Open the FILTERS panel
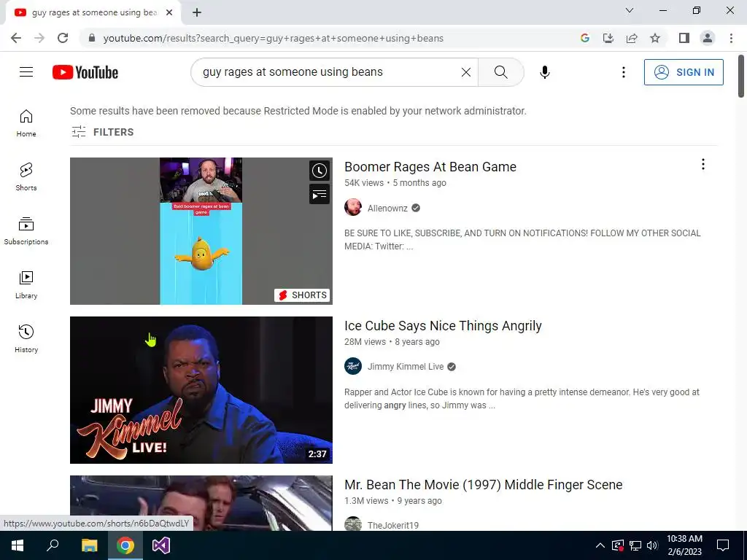Viewport: 747px width, 560px height. (x=102, y=132)
